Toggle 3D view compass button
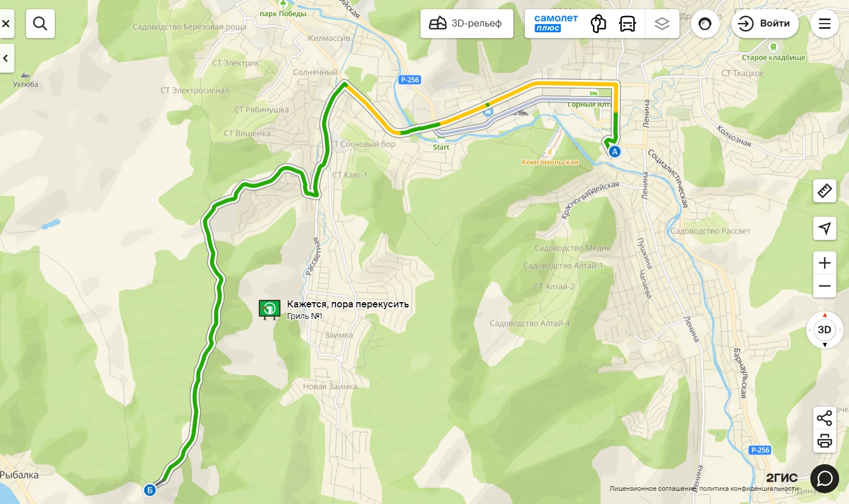This screenshot has height=504, width=849. point(825,330)
